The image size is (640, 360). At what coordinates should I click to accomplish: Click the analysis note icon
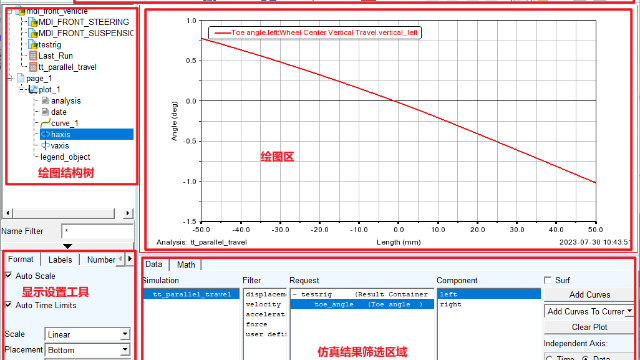[x=45, y=100]
